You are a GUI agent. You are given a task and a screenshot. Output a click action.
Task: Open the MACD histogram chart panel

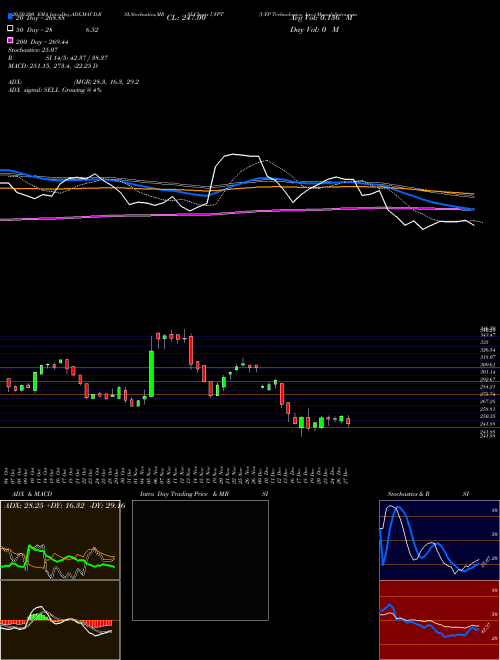[x=60, y=620]
